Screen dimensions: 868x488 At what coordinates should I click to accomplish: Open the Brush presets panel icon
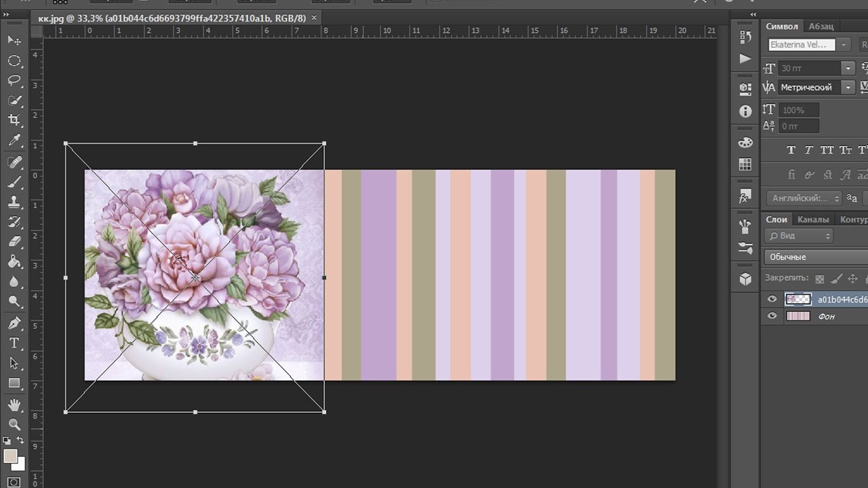745,226
